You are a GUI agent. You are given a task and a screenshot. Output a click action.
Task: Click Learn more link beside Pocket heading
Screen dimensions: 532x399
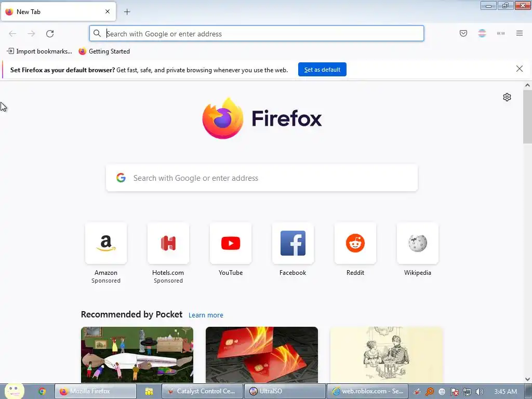tap(206, 315)
